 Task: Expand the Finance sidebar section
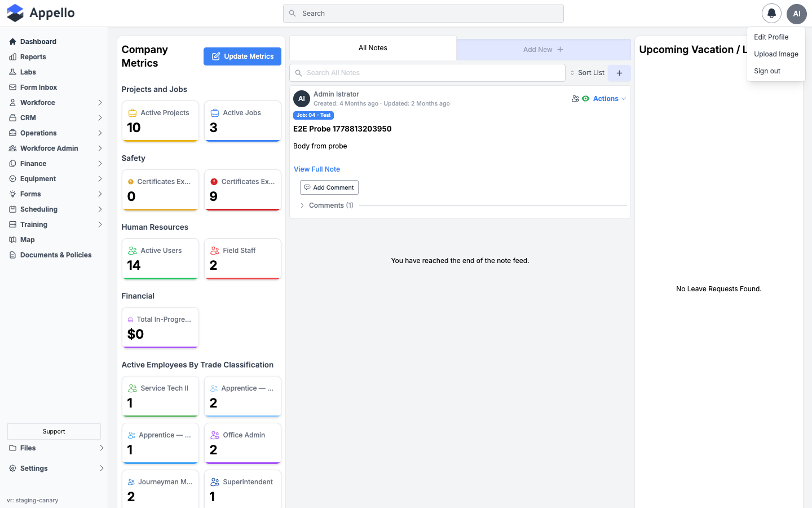coord(55,164)
